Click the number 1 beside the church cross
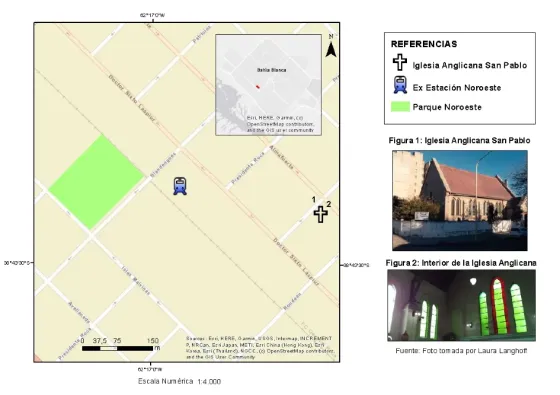Image resolution: width=560 pixels, height=395 pixels. coord(314,200)
